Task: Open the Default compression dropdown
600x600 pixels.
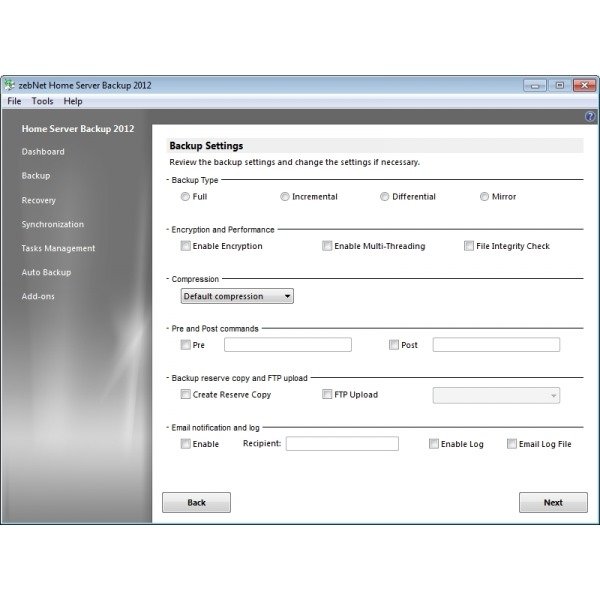Action: coord(237,296)
